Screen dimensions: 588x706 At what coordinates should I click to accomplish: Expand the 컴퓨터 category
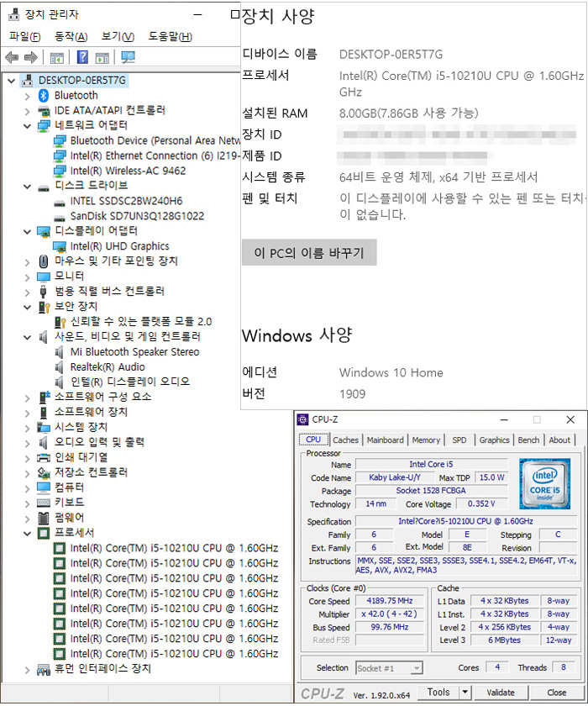pos(27,488)
